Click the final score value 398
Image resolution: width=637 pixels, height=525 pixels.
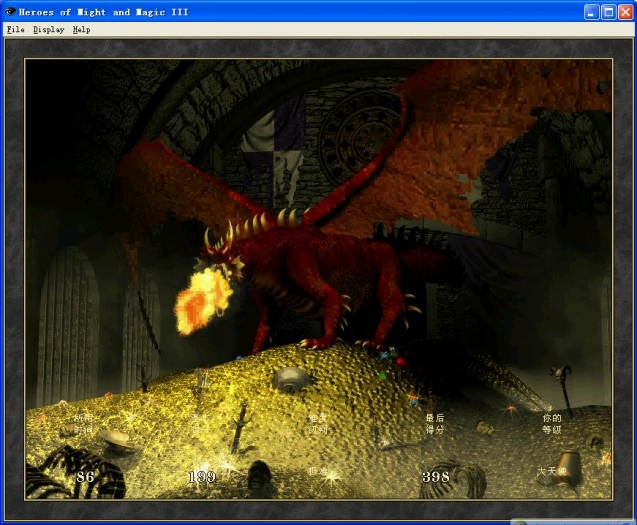(x=436, y=477)
